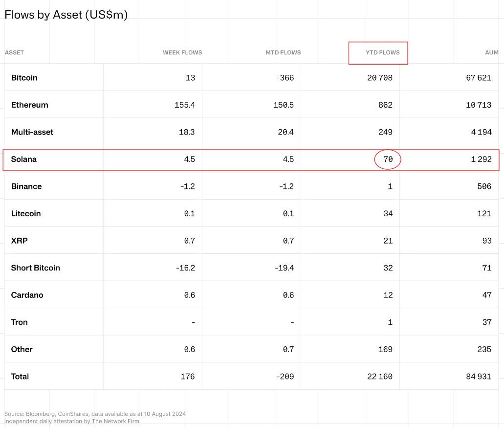Image resolution: width=504 pixels, height=428 pixels.
Task: Select Solana's AUM value 1 292
Action: 481,159
